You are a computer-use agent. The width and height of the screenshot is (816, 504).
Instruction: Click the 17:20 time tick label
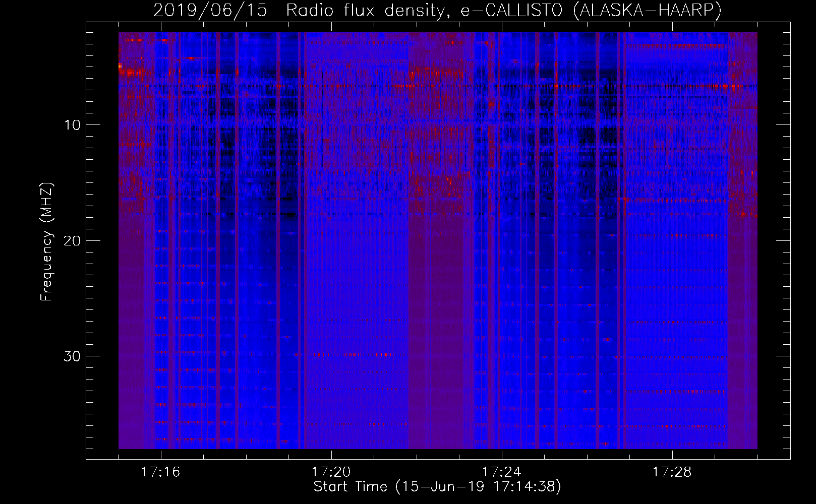331,472
